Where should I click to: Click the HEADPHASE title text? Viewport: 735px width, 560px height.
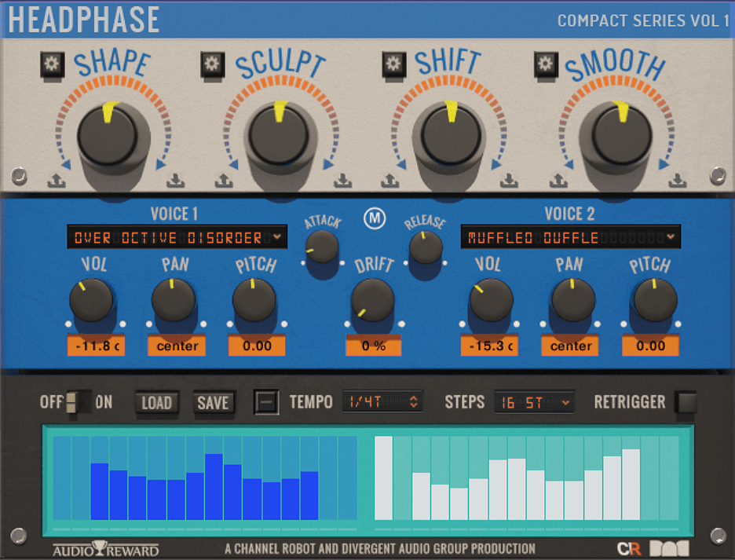(84, 20)
